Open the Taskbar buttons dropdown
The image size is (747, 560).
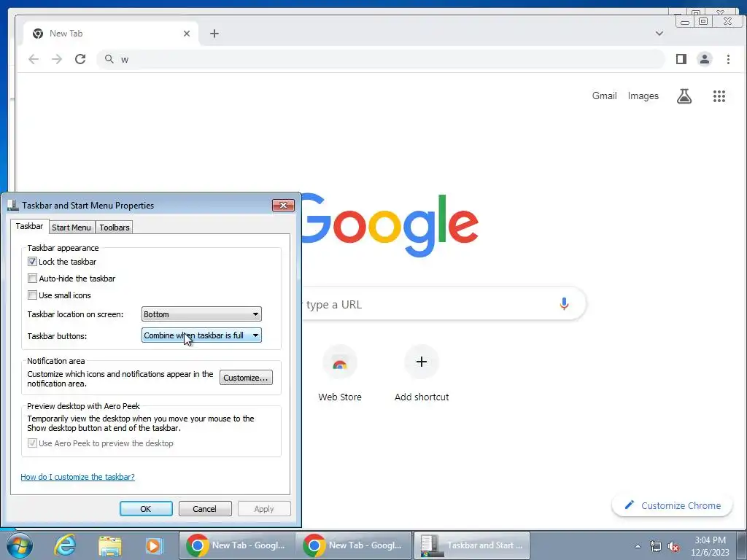201,335
